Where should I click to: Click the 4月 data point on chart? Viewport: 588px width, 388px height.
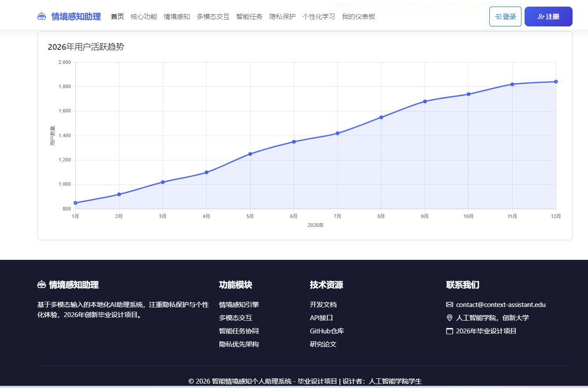tap(206, 172)
